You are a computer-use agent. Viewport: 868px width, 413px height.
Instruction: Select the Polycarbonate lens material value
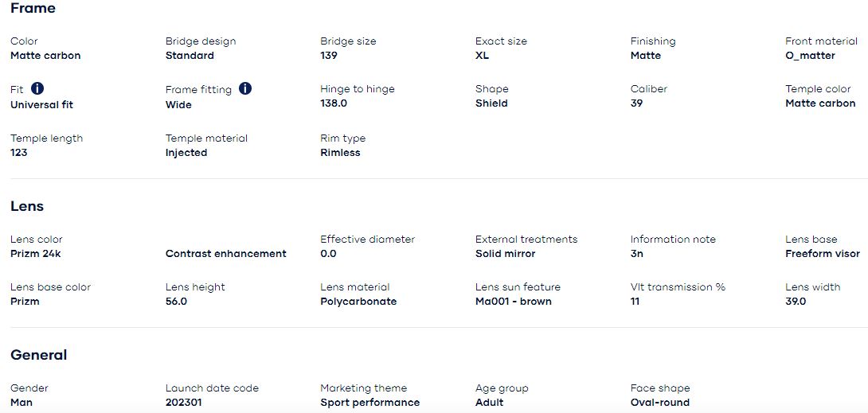click(358, 302)
